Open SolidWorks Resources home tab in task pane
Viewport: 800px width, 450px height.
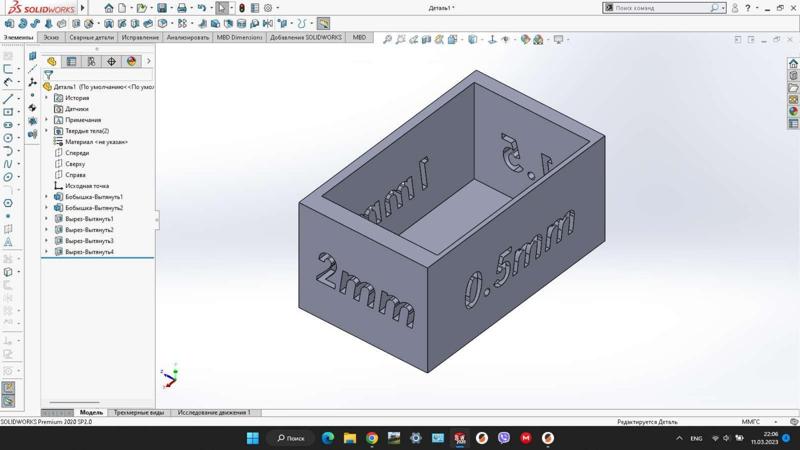(793, 64)
